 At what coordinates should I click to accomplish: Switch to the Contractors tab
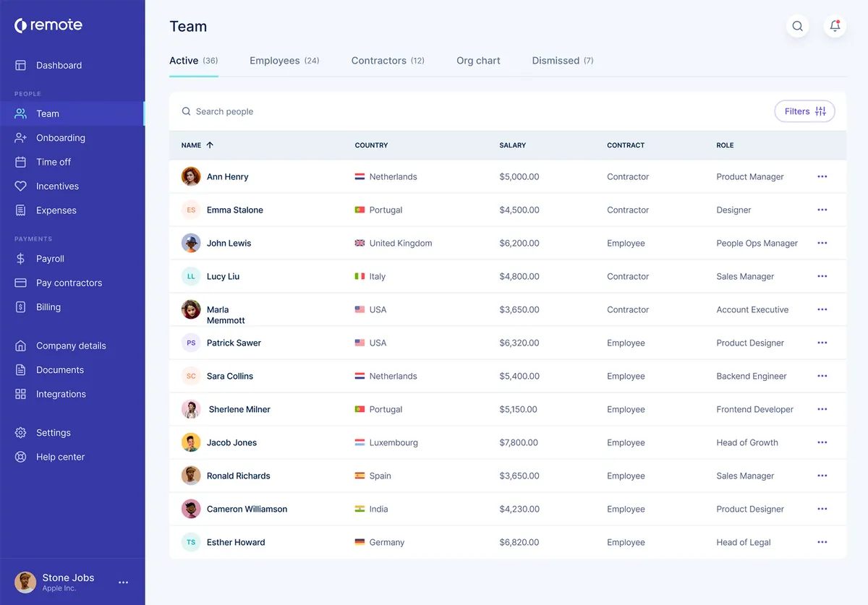[x=388, y=61]
